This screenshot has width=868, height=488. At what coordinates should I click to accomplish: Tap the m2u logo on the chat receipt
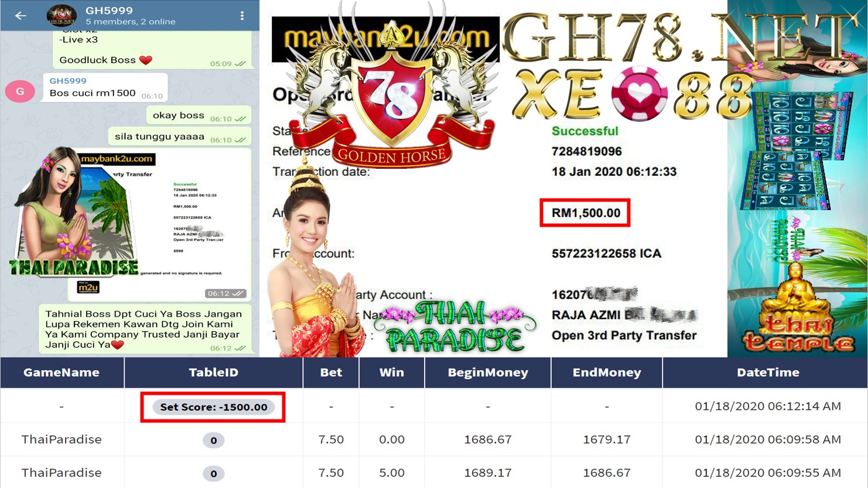[88, 287]
